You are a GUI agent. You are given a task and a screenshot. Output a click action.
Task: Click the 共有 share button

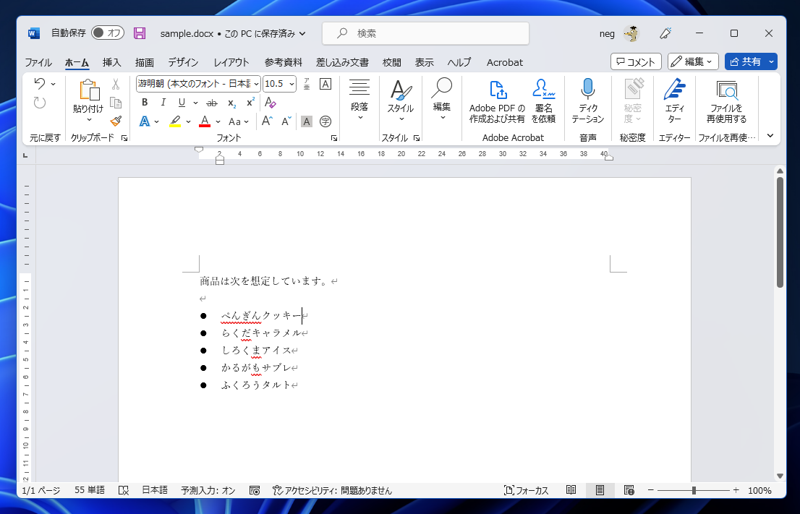click(745, 62)
